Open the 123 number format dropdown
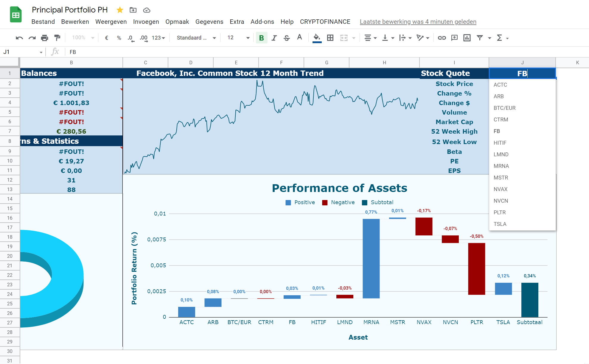 tap(158, 38)
